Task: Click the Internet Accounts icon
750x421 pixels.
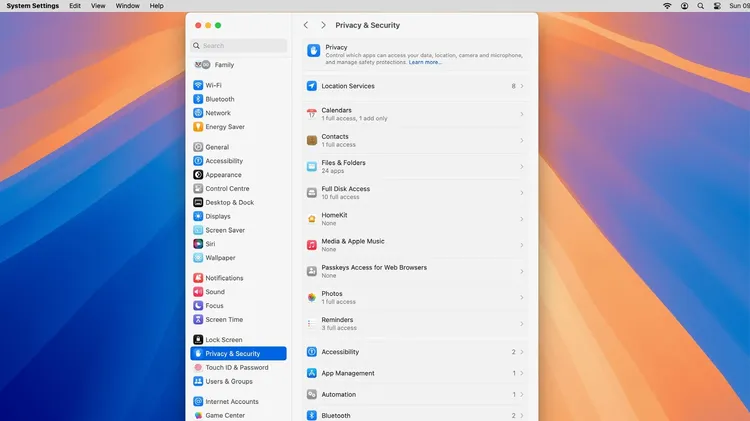Action: [198, 401]
